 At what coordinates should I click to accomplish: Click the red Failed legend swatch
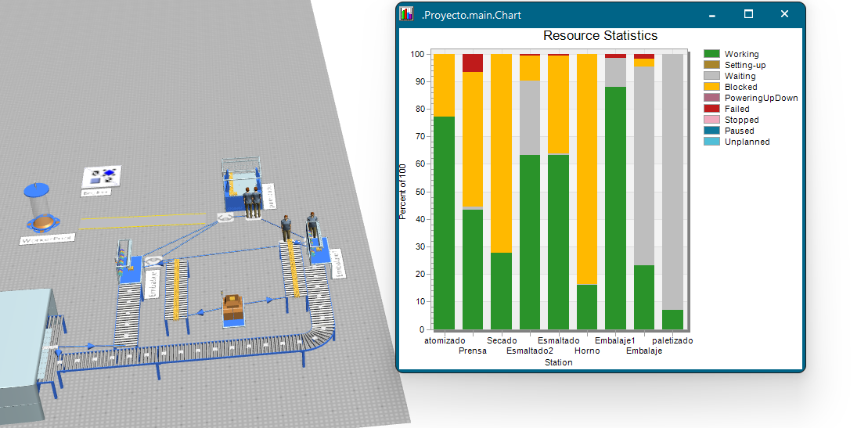711,109
